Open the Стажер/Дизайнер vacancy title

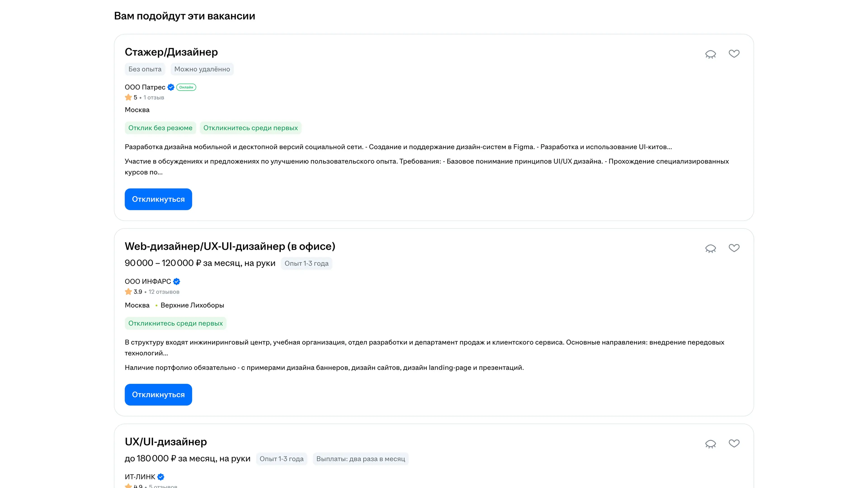pos(171,52)
